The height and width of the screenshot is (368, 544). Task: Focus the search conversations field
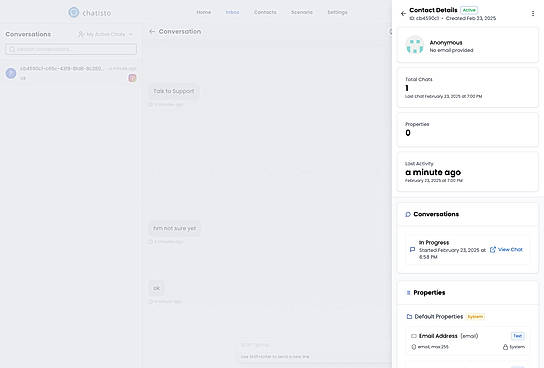[x=71, y=49]
